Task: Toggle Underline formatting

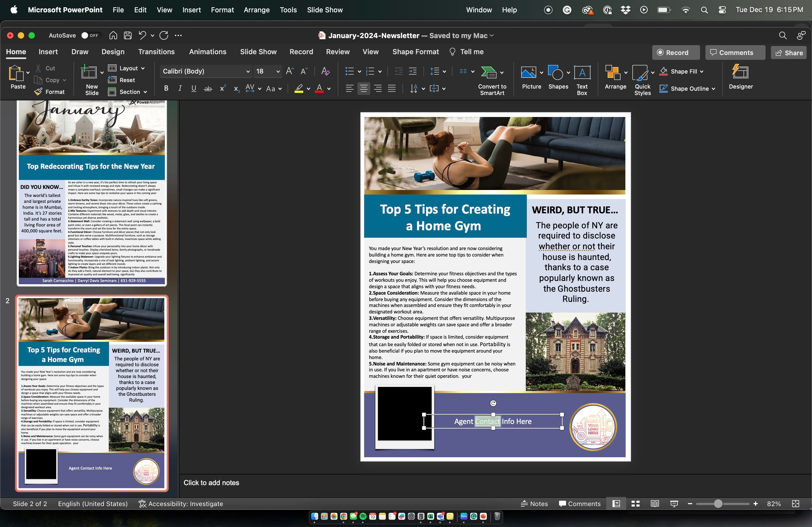Action: tap(193, 89)
